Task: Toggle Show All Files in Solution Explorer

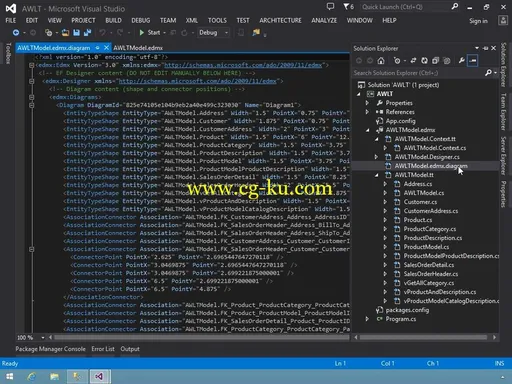Action: tap(447, 60)
